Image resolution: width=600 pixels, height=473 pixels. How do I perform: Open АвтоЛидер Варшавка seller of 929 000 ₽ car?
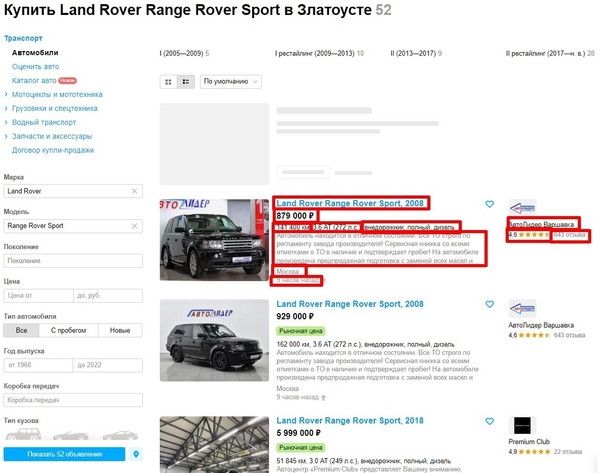coord(541,325)
